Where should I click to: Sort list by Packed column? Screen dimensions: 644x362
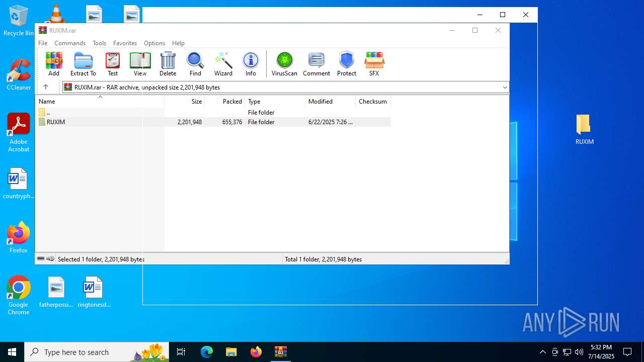click(225, 102)
